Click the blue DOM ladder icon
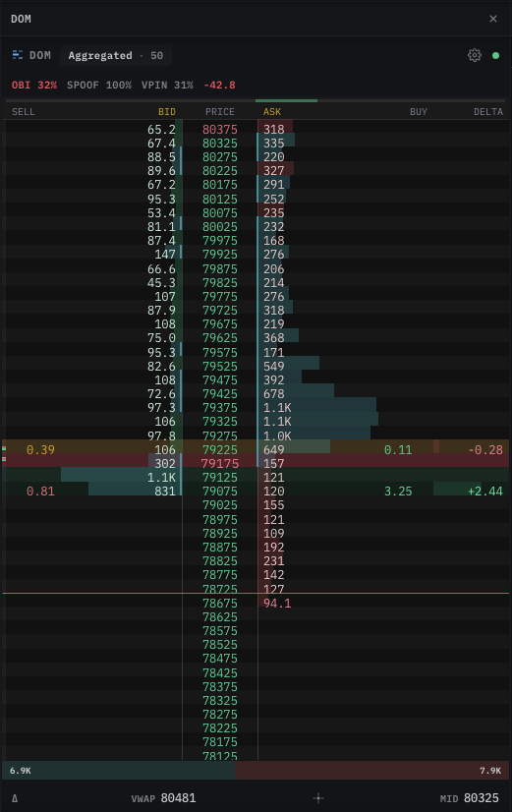Image resolution: width=512 pixels, height=812 pixels. point(18,55)
